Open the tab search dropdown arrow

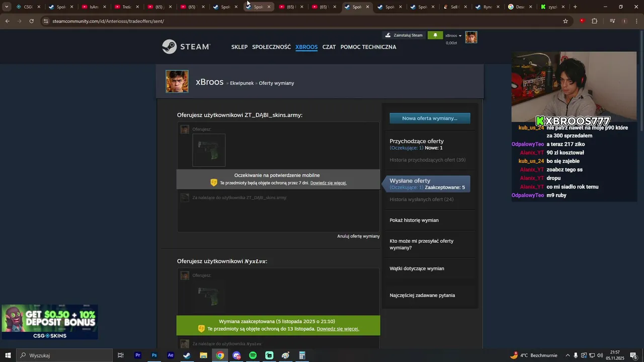click(7, 7)
